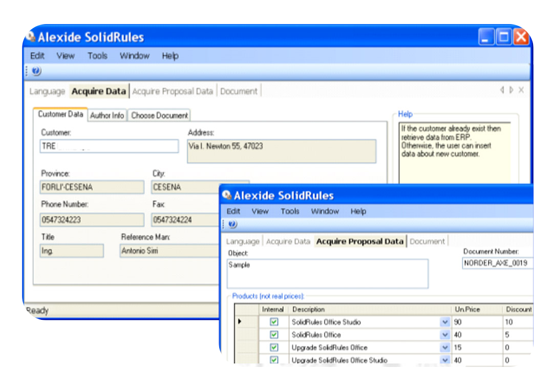Viewport: 553px width, 392px height.
Task: Open Tools menu in back window
Action: (97, 56)
